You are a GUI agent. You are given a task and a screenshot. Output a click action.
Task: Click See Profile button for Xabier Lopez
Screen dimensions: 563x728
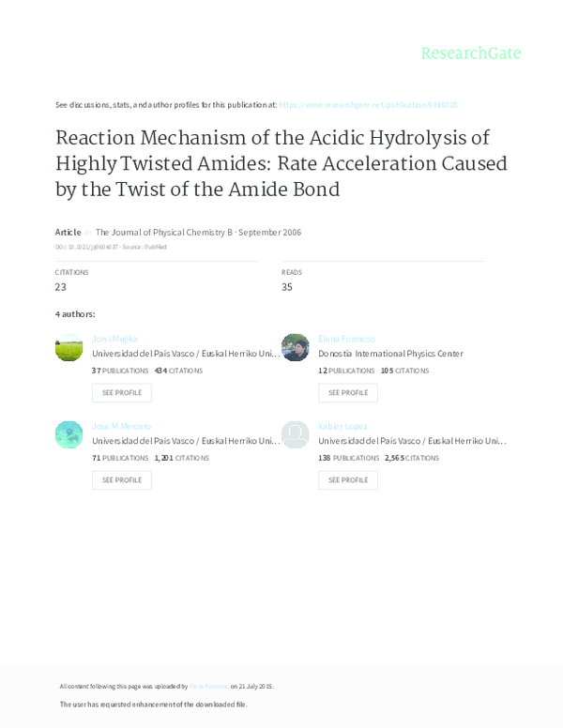(348, 479)
